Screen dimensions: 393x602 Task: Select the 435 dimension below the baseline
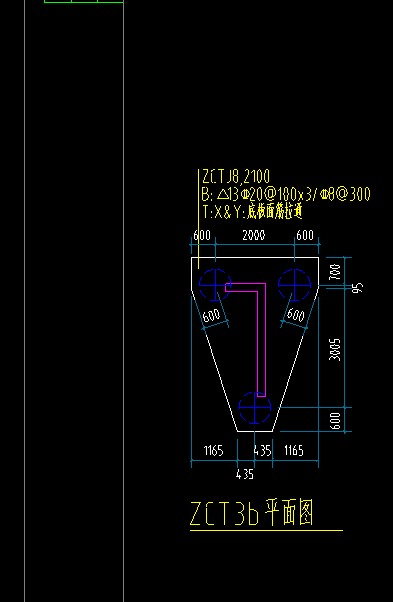point(245,475)
